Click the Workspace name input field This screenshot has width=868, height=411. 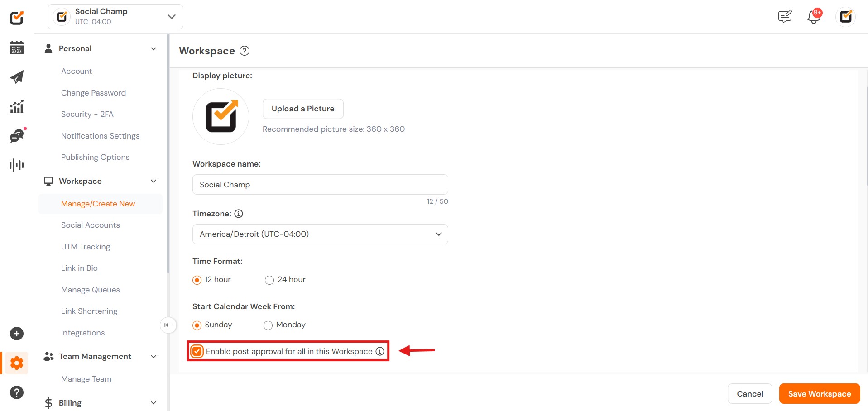point(320,185)
